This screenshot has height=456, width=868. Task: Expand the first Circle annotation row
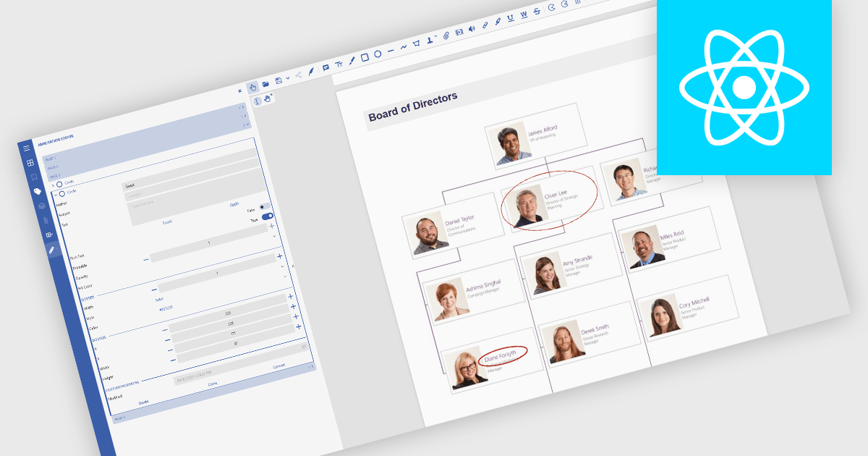(54, 185)
